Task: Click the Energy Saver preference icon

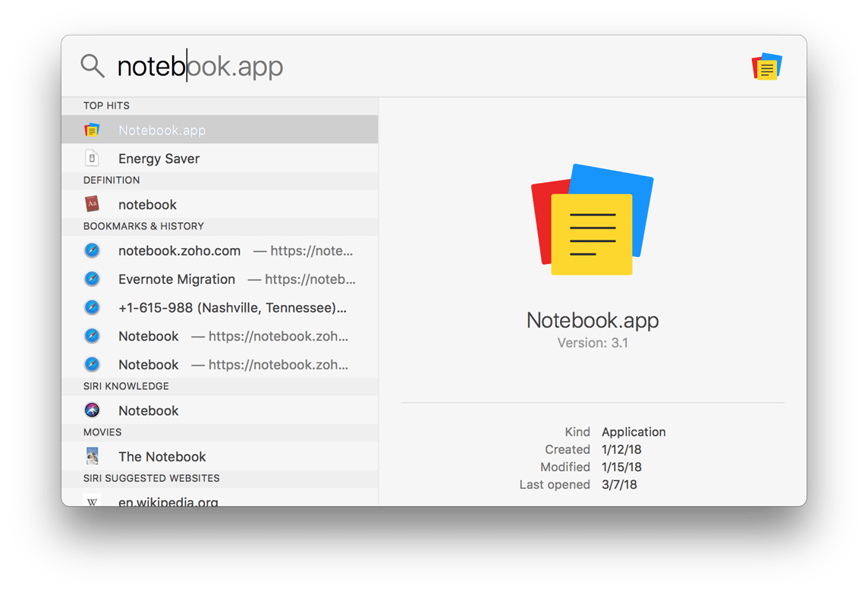Action: 92,159
